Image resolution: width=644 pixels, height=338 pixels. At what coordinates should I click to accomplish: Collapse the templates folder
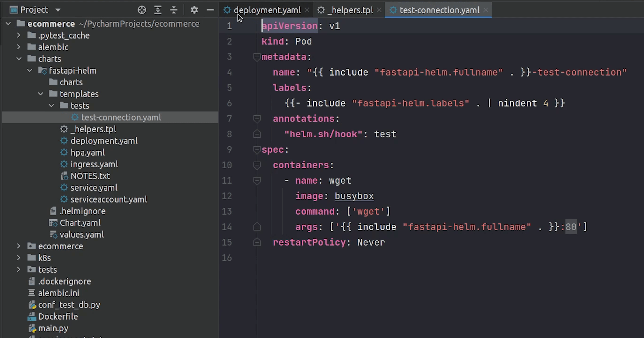coord(41,94)
